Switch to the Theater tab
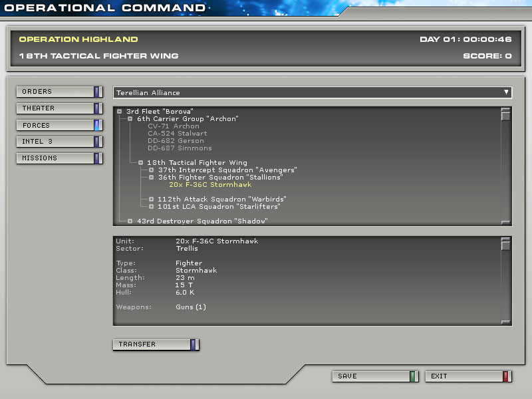 coord(59,108)
